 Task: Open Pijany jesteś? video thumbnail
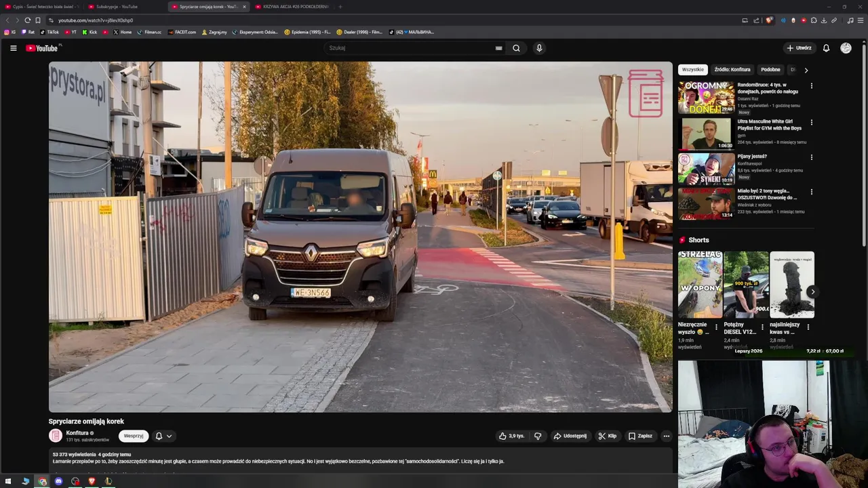[706, 169]
